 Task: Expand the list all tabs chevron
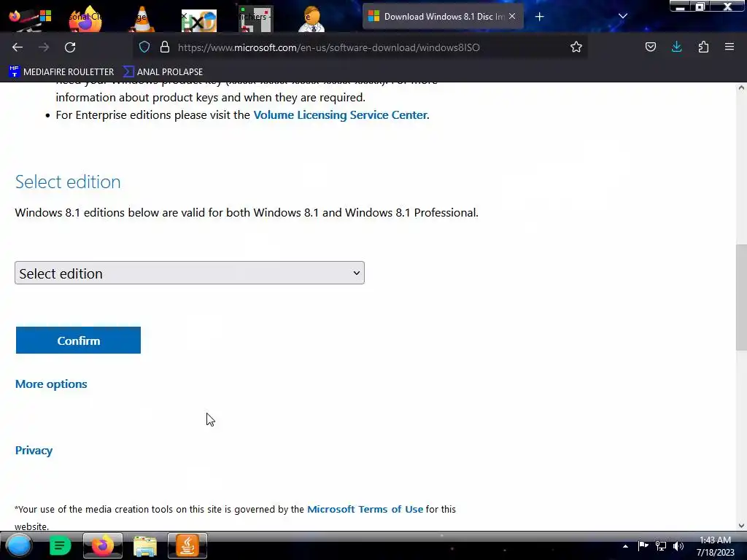pos(623,16)
